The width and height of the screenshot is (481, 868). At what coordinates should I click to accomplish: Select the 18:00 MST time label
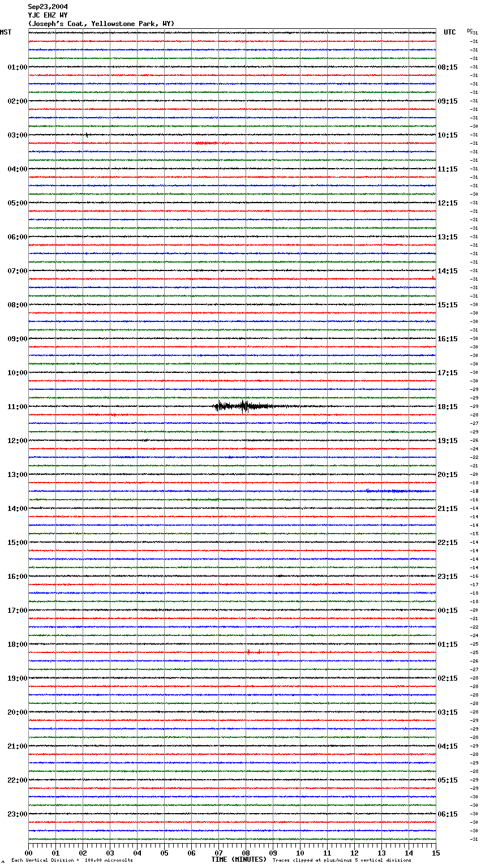coord(17,644)
